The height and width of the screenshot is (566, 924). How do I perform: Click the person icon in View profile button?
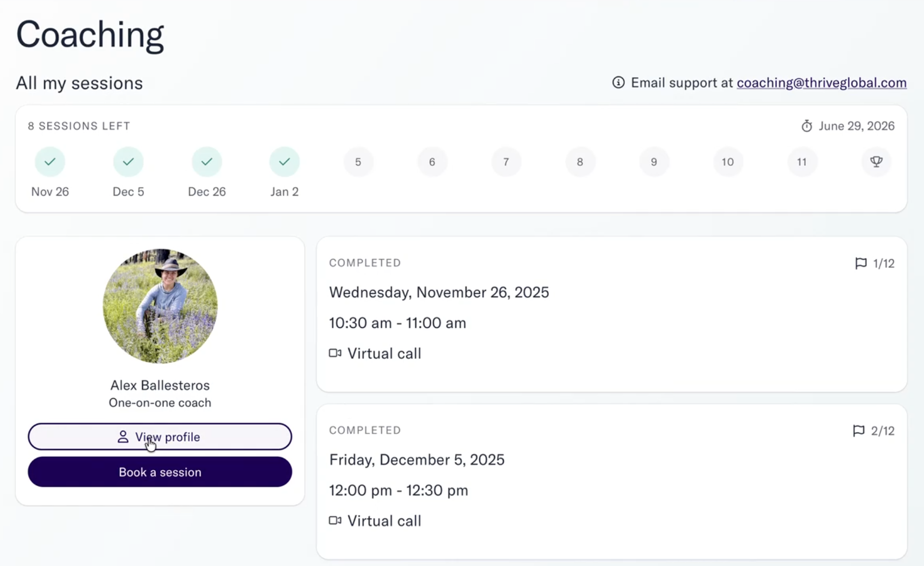123,437
